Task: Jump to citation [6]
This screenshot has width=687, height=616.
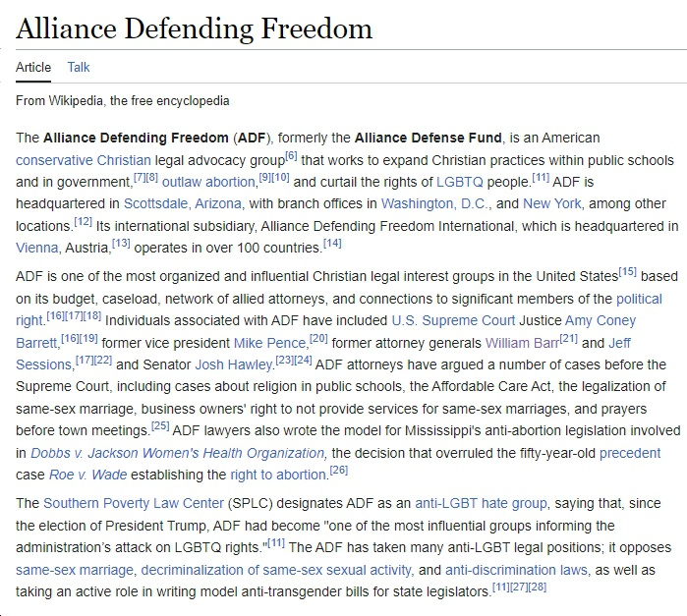Action: 291,155
